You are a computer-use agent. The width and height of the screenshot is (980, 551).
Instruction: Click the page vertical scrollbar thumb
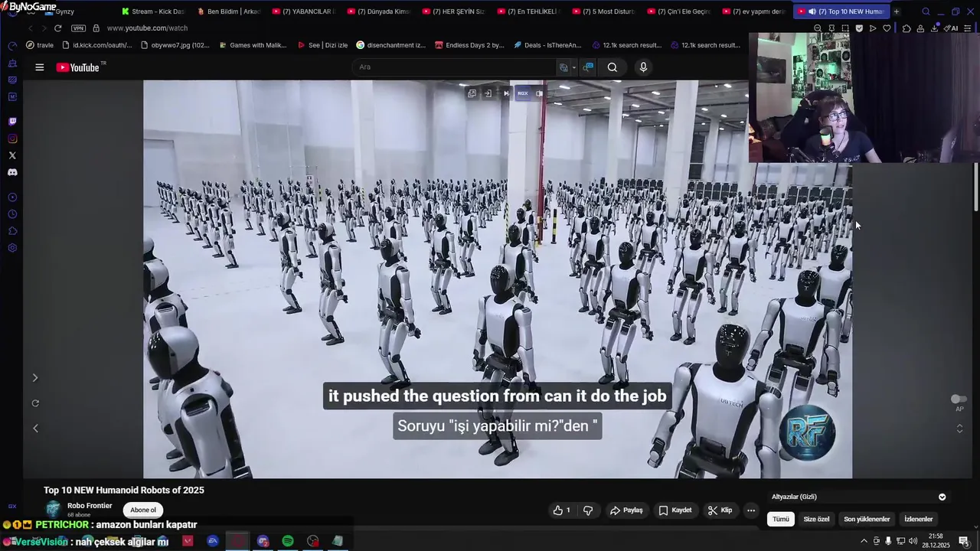click(x=975, y=187)
